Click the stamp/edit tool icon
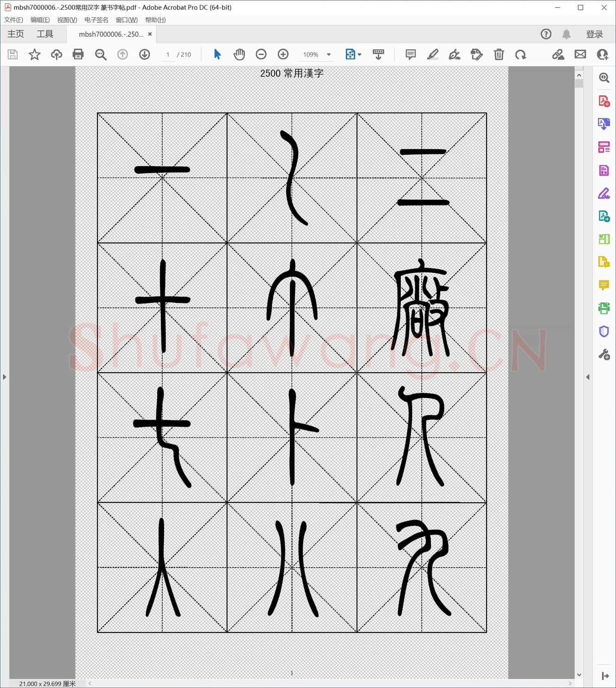Image resolution: width=616 pixels, height=688 pixels. pyautogui.click(x=476, y=54)
